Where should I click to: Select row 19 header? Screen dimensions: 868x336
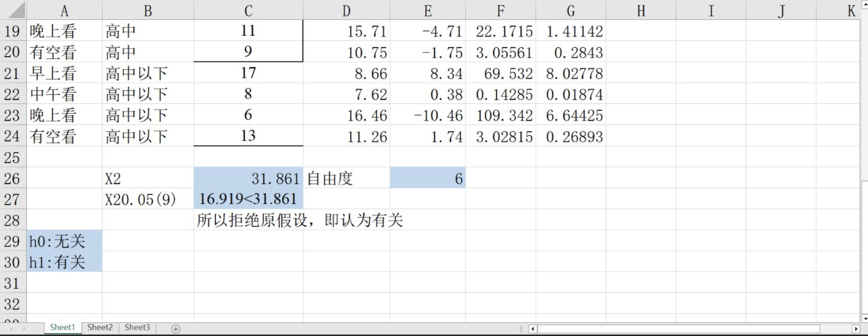tap(13, 31)
